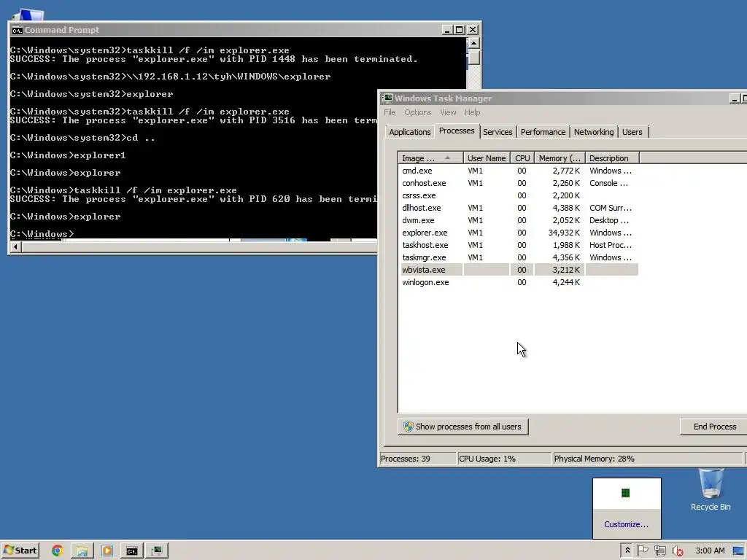747x560 pixels.
Task: Sort by Memory column header
Action: tap(560, 158)
